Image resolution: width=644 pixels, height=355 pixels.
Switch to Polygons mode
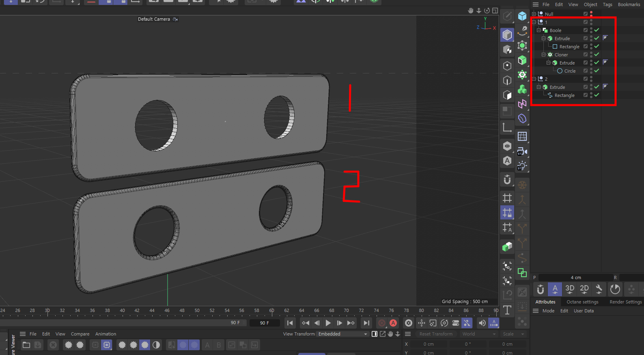(507, 95)
